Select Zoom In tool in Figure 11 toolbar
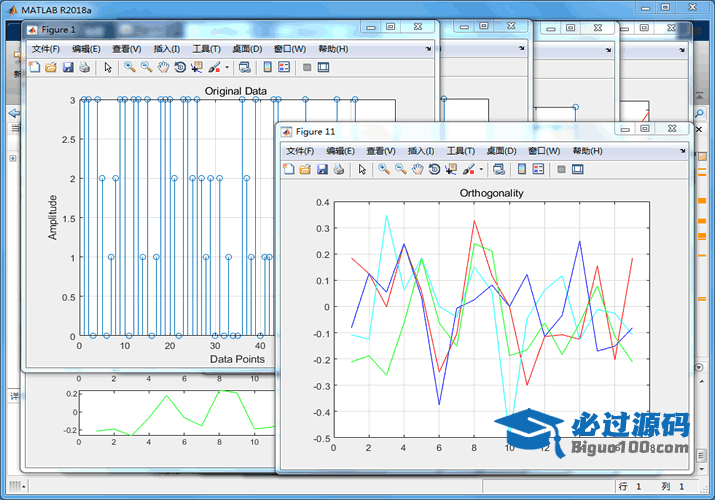Image resolution: width=715 pixels, height=500 pixels. click(x=384, y=170)
